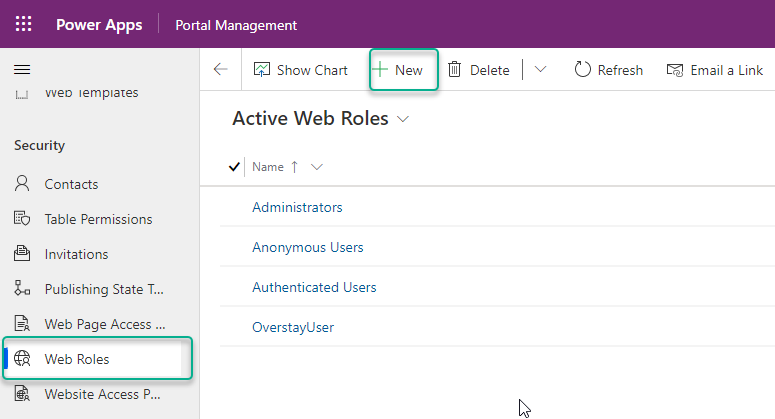Image resolution: width=775 pixels, height=419 pixels.
Task: Open the Name column options chevron
Action: (317, 167)
